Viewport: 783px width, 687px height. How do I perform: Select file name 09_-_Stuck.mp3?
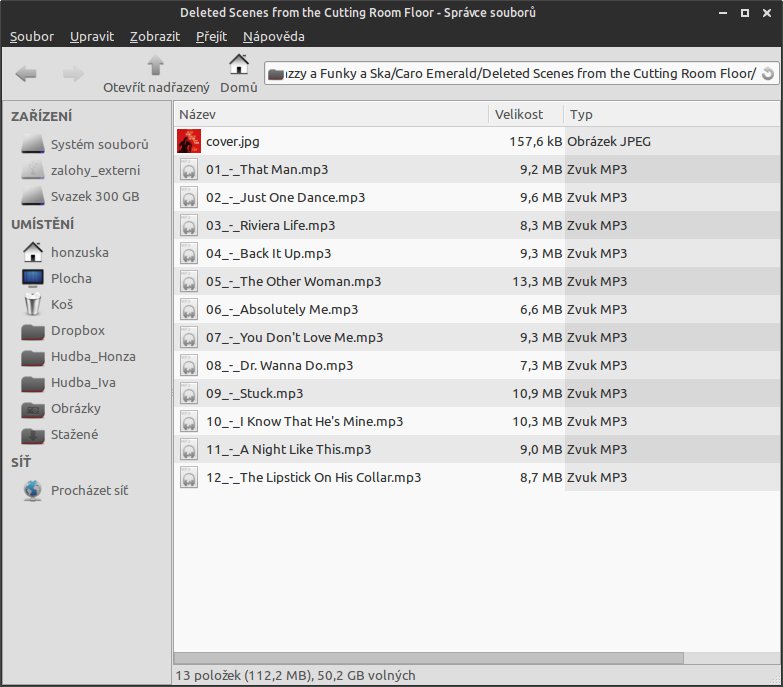pos(255,393)
